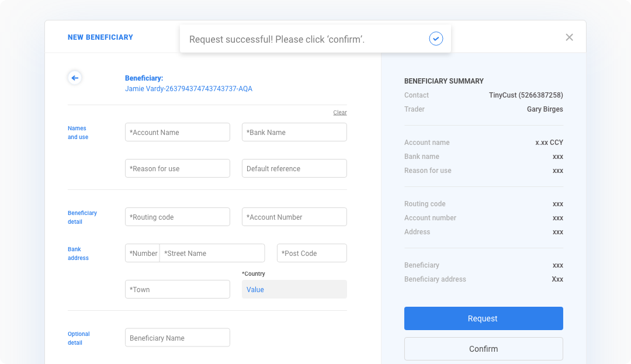Close the New Beneficiary dialog

(569, 37)
